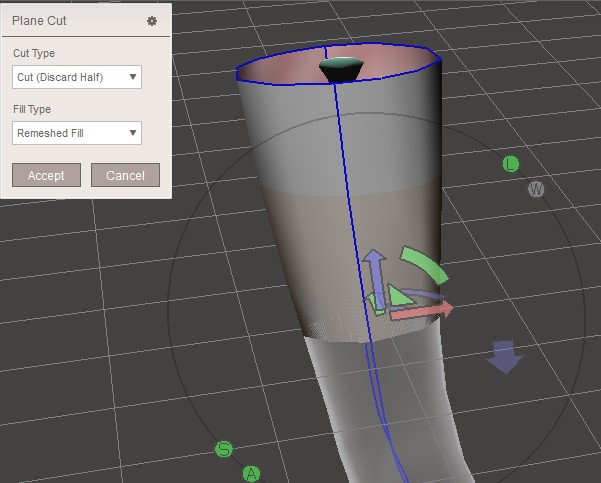Open the Cut Type dropdown
Viewport: 601px width, 483px height.
pos(77,77)
